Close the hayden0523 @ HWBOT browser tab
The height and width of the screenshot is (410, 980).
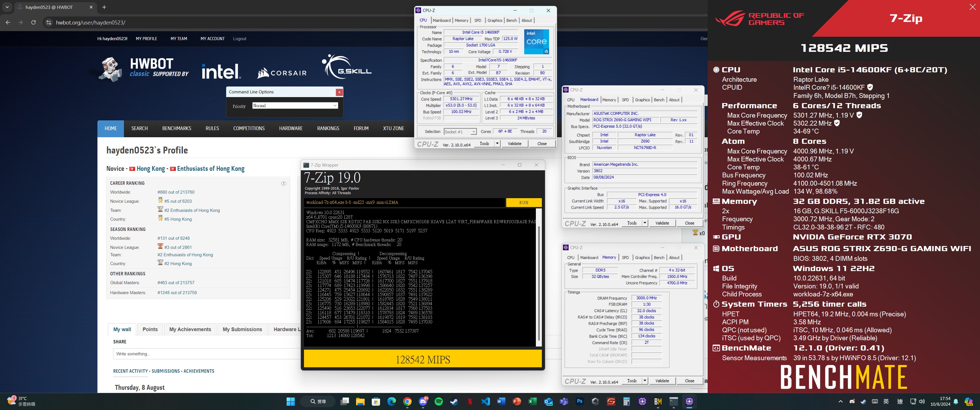pos(91,7)
